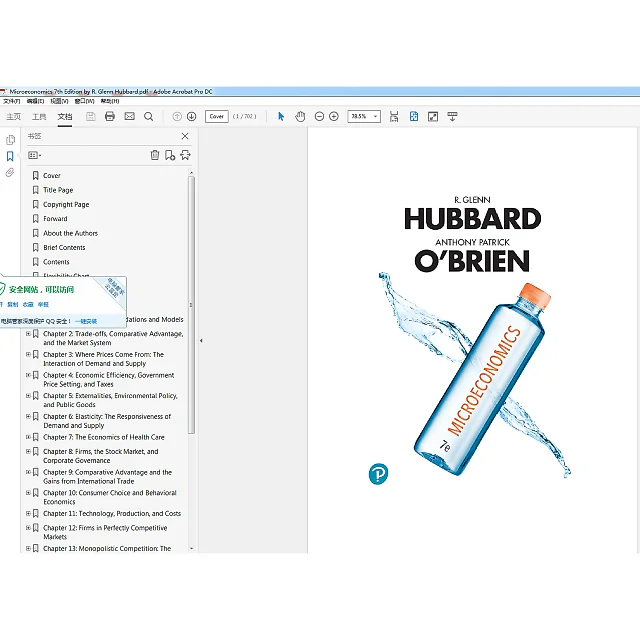Click the bookmarks panel vertical scrollbar thumb
This screenshot has height=640, width=640.
[191, 304]
